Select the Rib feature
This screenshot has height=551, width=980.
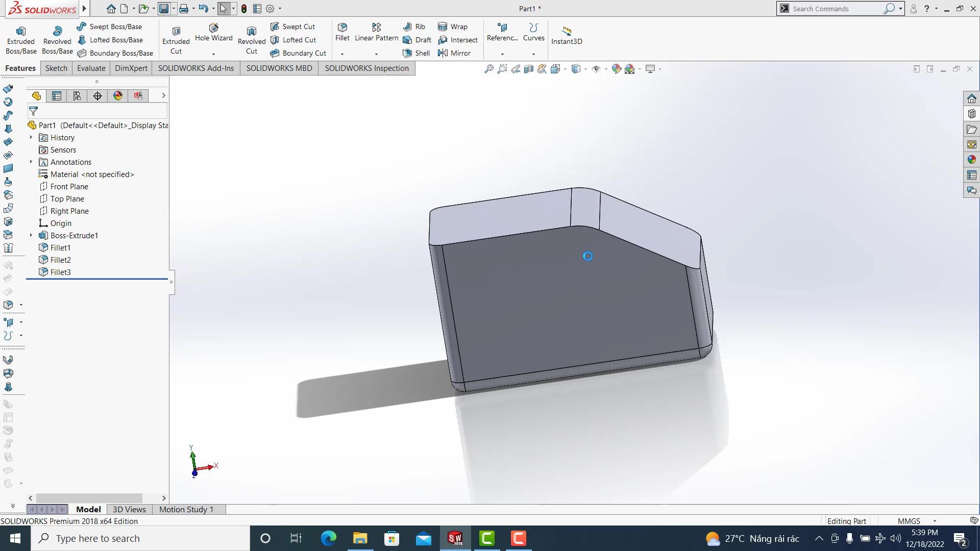(414, 27)
